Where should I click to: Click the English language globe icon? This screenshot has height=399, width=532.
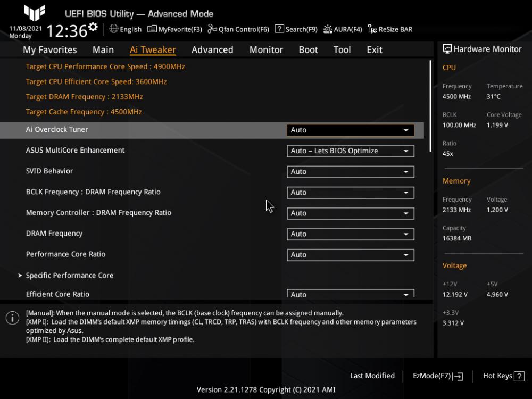(114, 29)
